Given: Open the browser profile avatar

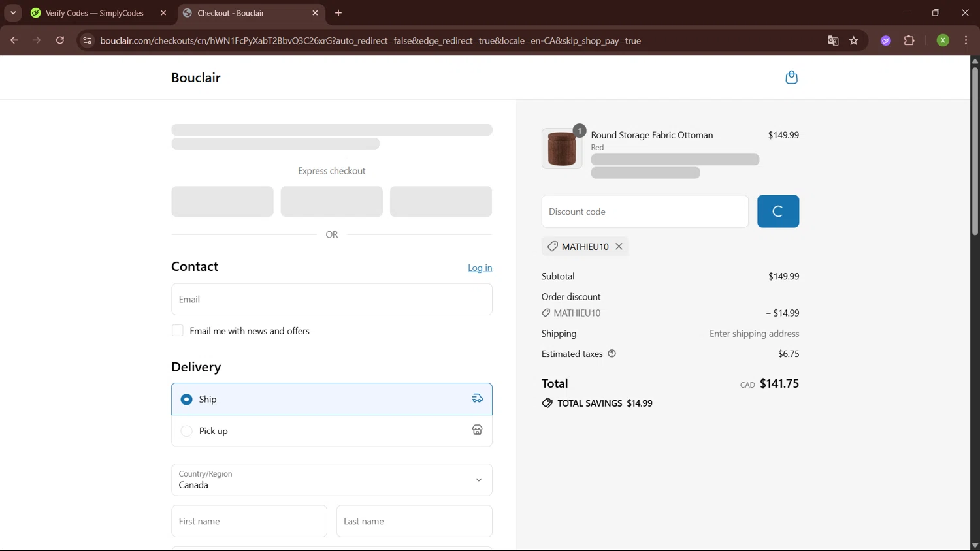Looking at the screenshot, I should point(942,40).
